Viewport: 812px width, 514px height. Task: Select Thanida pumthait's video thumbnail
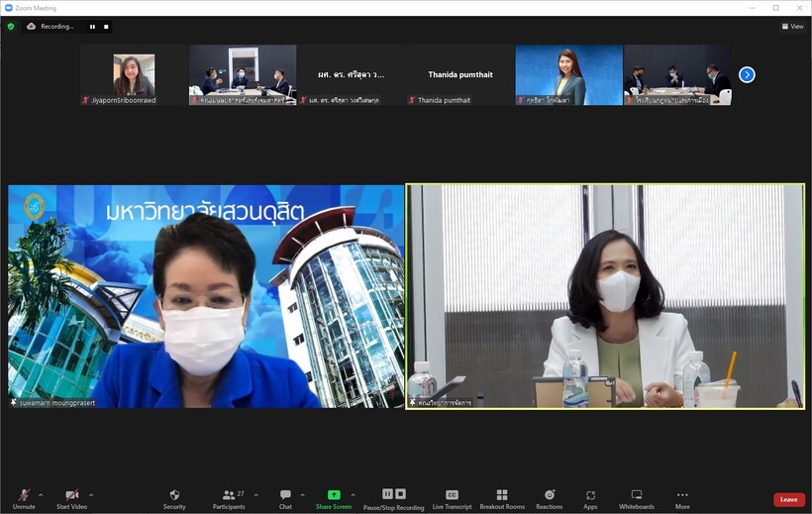459,74
